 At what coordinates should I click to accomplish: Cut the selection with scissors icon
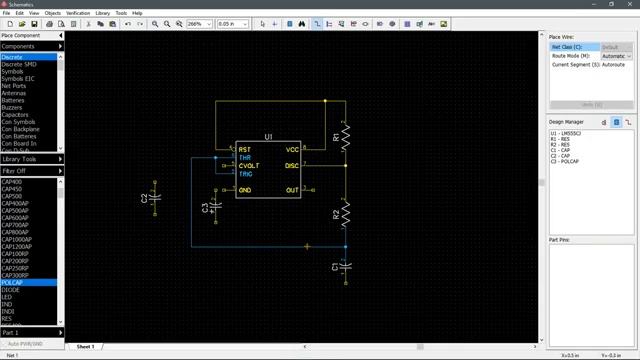88,24
